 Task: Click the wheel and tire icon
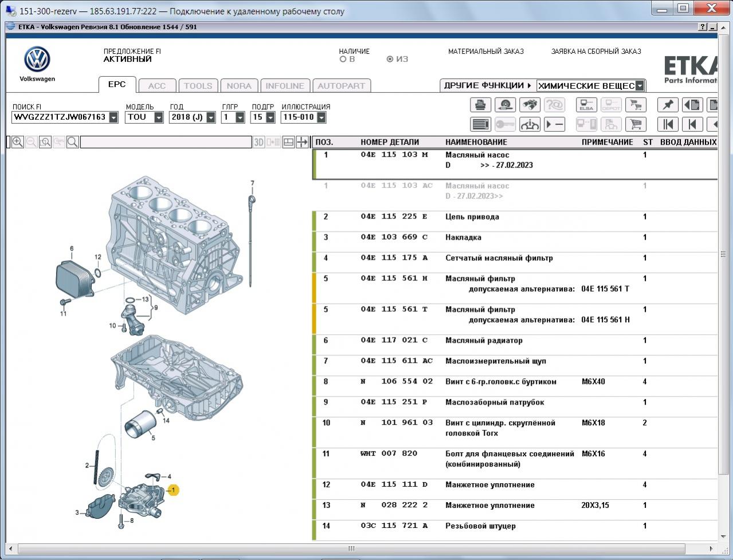tap(505, 105)
